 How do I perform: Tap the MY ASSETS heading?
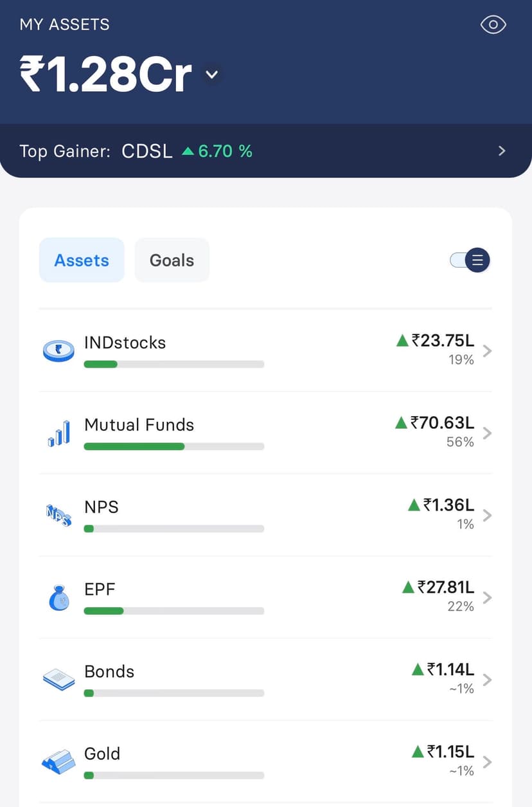click(x=65, y=25)
